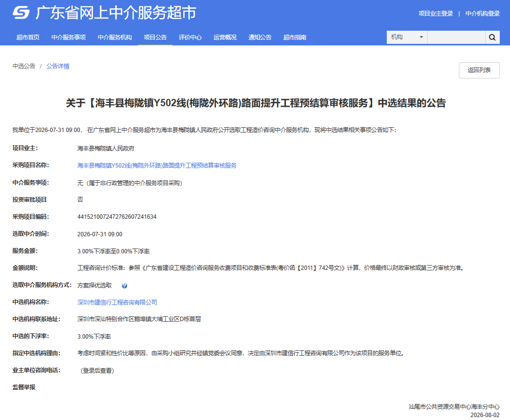
Task: Click 中选公告 breadcrumb link
Action: (x=24, y=66)
